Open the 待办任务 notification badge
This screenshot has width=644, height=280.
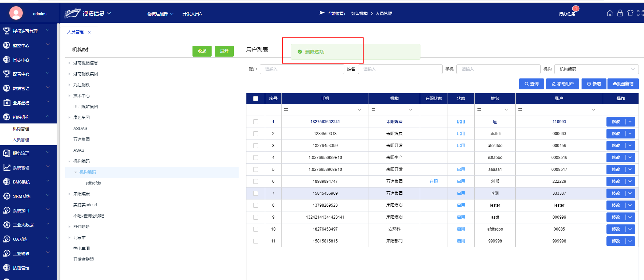[576, 9]
